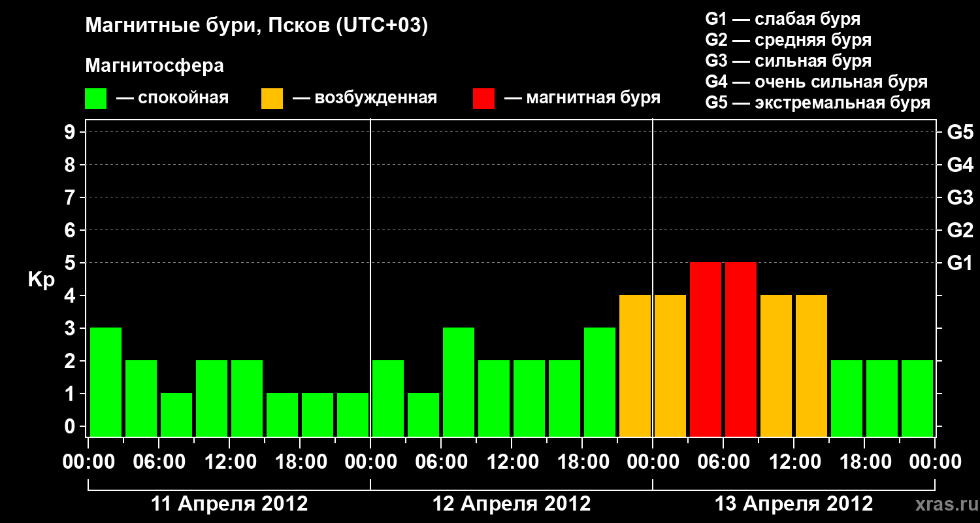Image resolution: width=980 pixels, height=523 pixels.
Task: Click the orange Kp 4 bar starting 00:00, 13 April
Action: pos(670,365)
